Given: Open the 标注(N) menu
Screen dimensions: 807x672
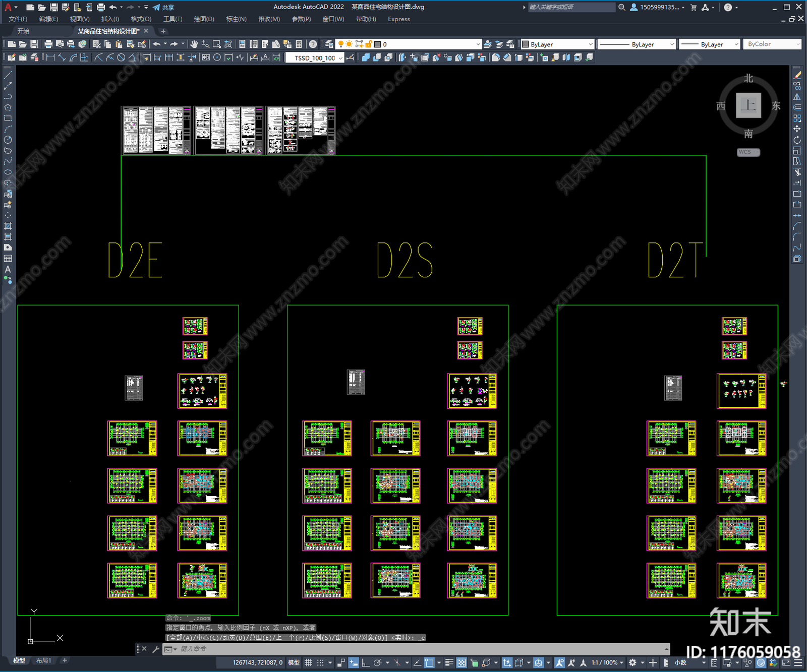Looking at the screenshot, I should coord(236,19).
